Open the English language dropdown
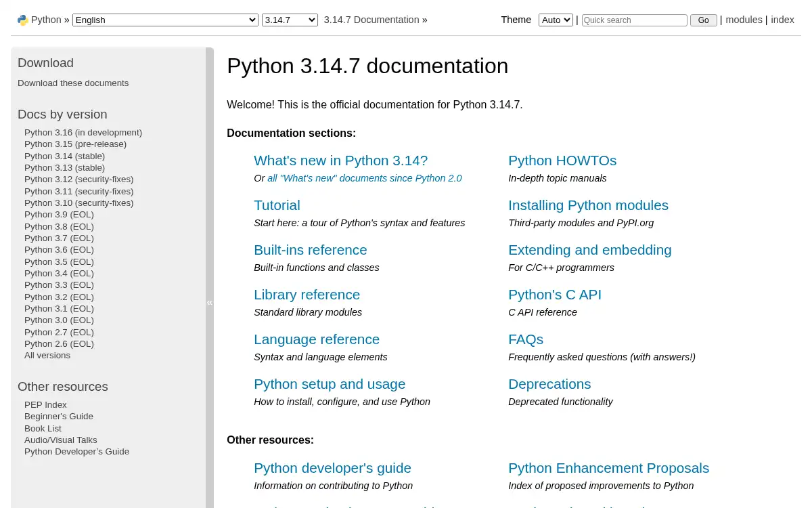The image size is (812, 508). click(165, 20)
